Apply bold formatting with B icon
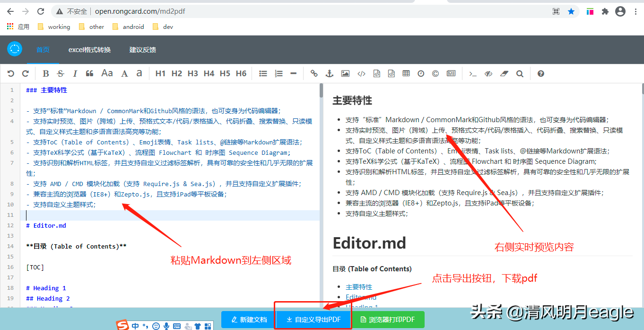This screenshot has height=330, width=644. click(46, 73)
